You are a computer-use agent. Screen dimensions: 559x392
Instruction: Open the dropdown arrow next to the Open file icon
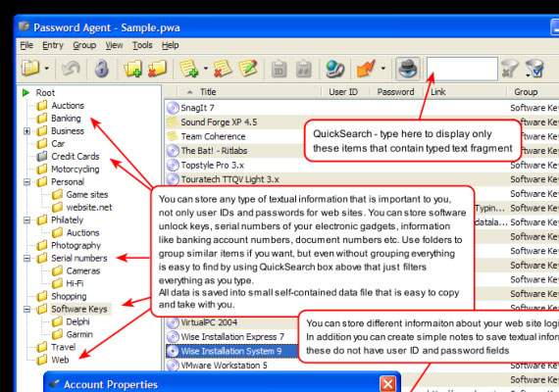[47, 68]
